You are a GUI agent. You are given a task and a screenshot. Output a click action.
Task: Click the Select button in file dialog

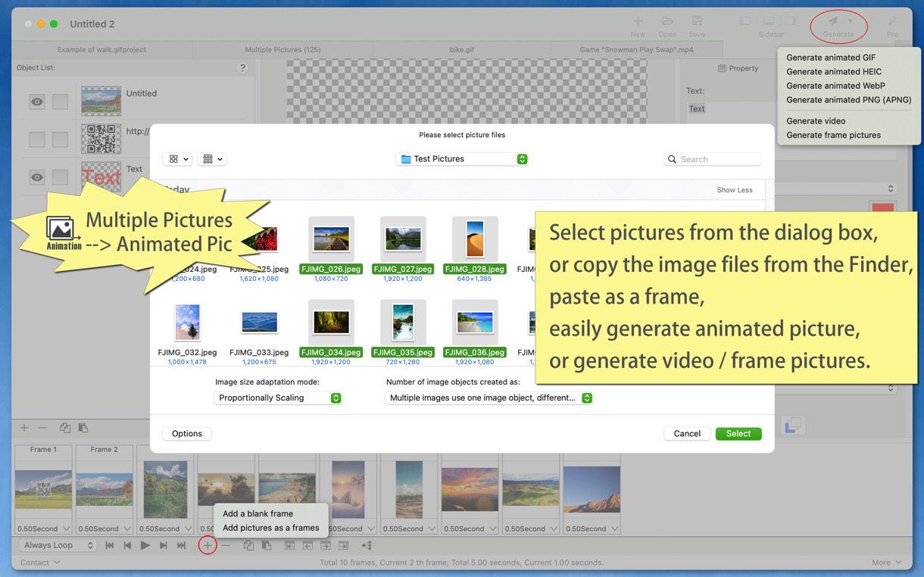[x=738, y=434]
